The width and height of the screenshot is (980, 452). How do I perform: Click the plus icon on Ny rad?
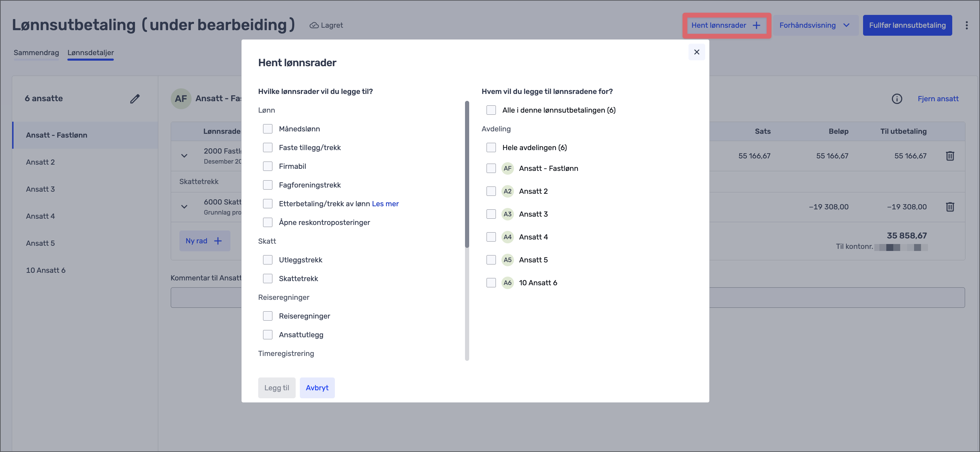[218, 241]
